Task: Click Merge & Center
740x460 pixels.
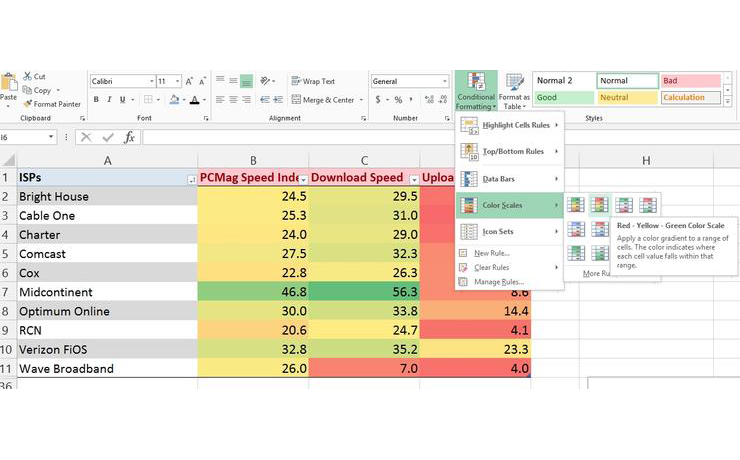Action: click(x=323, y=100)
